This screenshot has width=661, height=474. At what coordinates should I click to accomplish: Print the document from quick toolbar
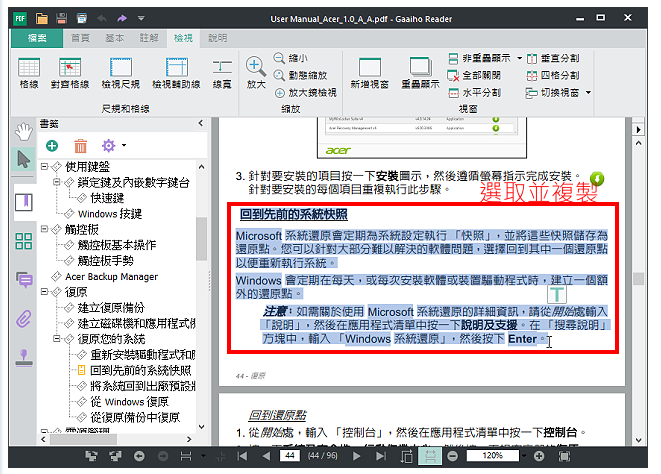coord(81,19)
